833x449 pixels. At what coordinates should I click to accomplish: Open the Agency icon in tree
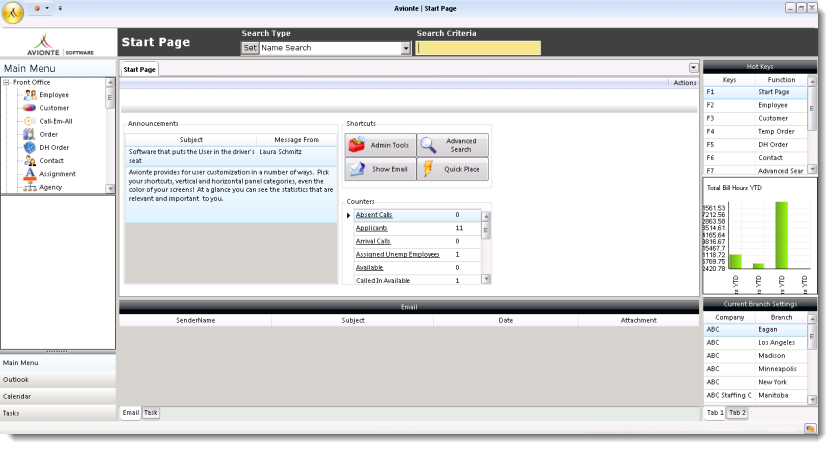(x=30, y=187)
